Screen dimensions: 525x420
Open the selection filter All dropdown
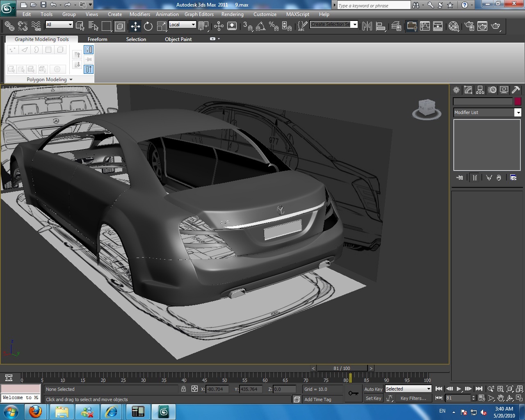(59, 25)
